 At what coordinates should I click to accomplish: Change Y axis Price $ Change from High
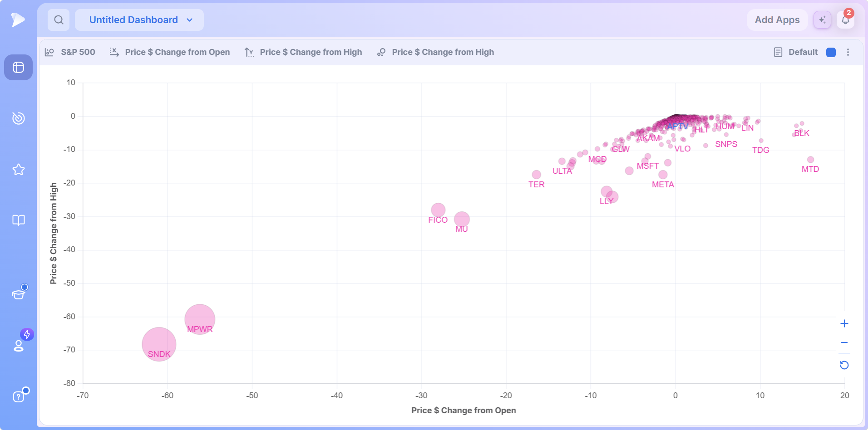(x=303, y=52)
